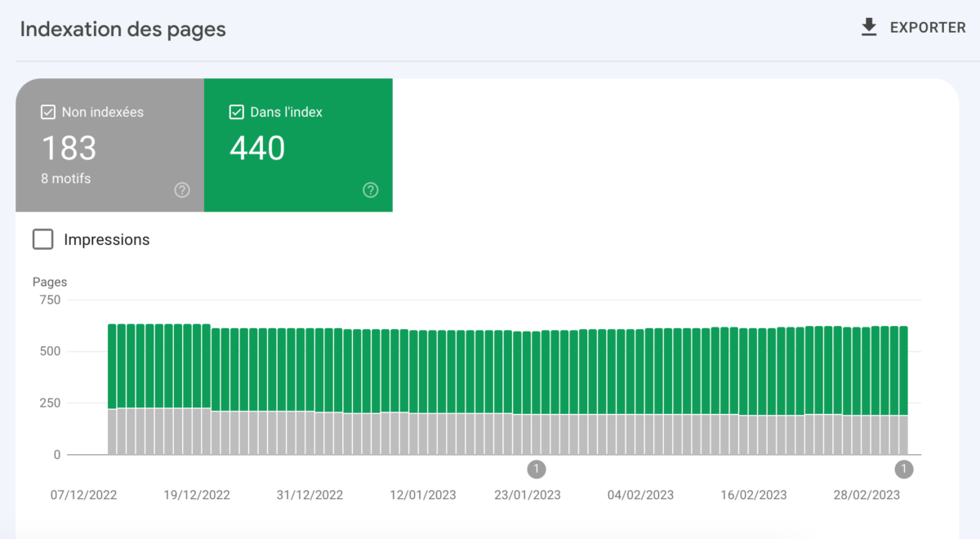The image size is (980, 539).
Task: Click the 07/12/2022 date label
Action: click(x=84, y=495)
